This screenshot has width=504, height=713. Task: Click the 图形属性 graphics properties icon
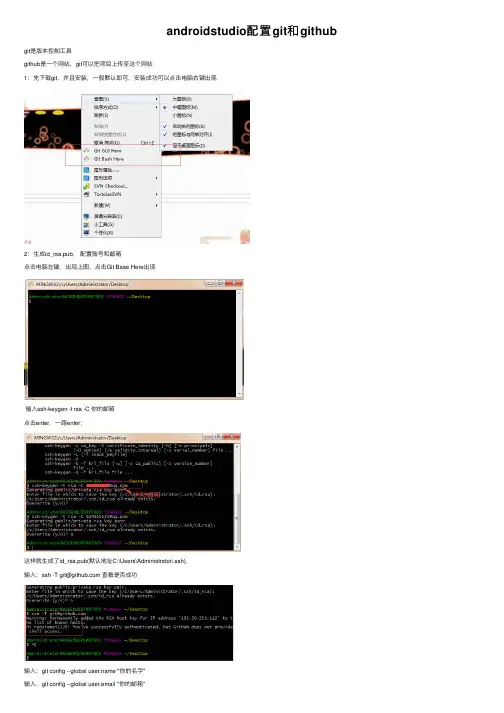tap(86, 170)
